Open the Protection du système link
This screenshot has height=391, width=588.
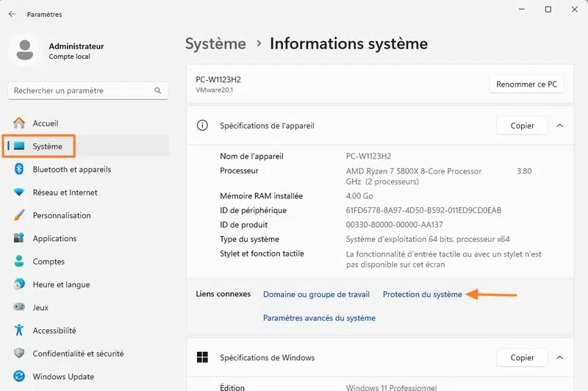tap(423, 295)
